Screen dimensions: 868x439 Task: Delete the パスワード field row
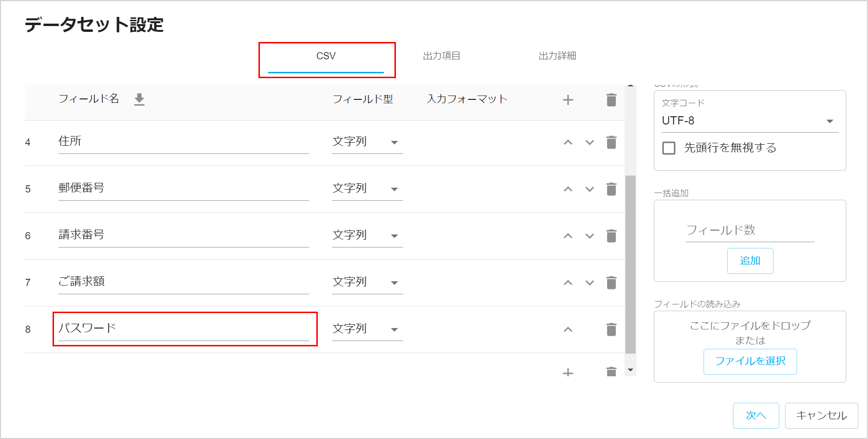[611, 329]
